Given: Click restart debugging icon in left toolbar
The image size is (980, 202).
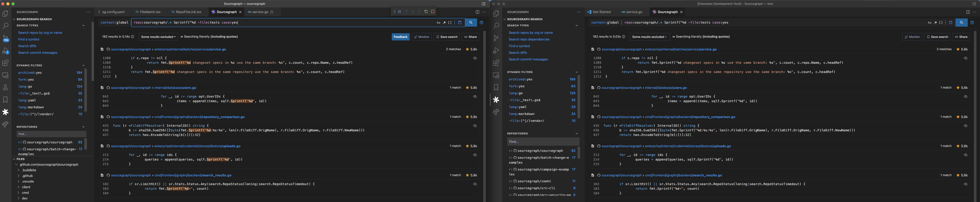Looking at the screenshot, I should (426, 12).
